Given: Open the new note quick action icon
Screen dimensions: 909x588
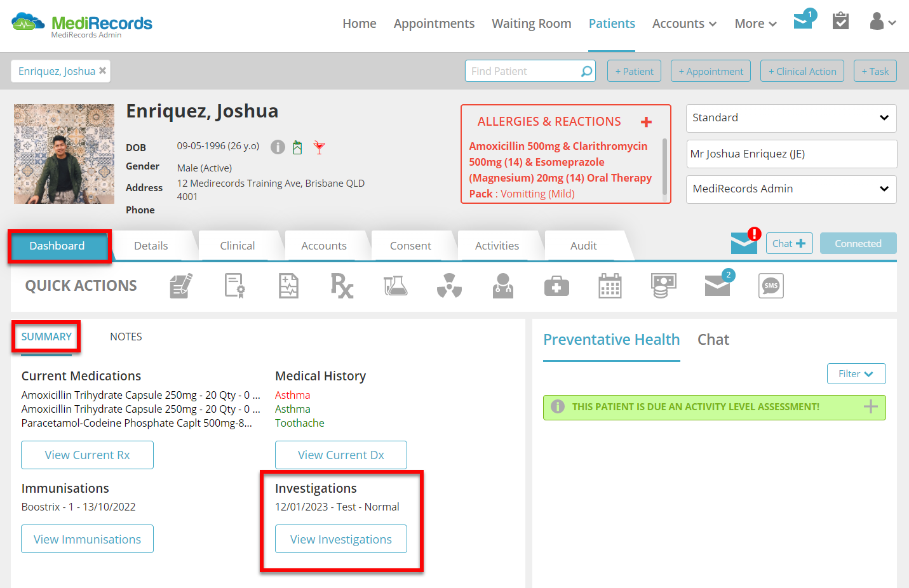Looking at the screenshot, I should tap(181, 286).
